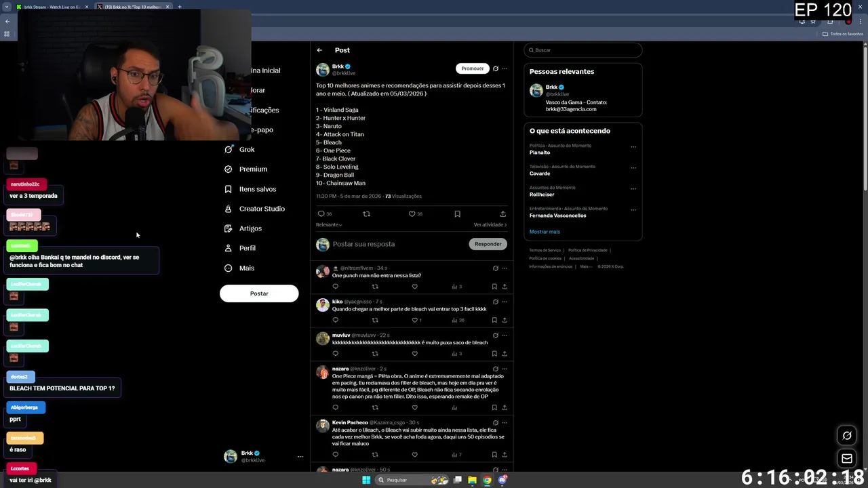Open Creator Studio in the sidebar
Screen dimensions: 868x488
[x=254, y=209]
